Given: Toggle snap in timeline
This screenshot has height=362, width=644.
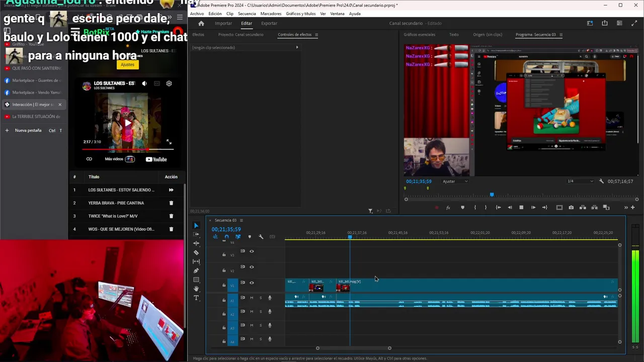Looking at the screenshot, I should 226,237.
